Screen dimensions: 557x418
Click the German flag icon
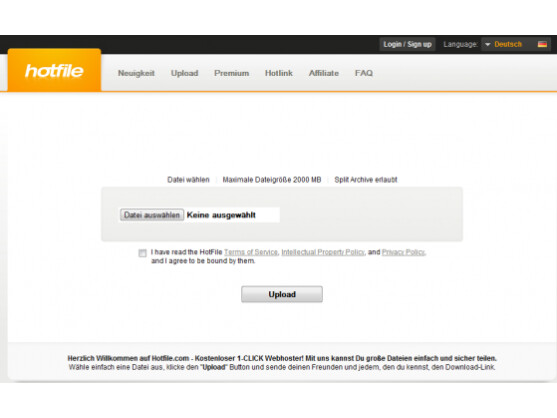click(x=542, y=44)
